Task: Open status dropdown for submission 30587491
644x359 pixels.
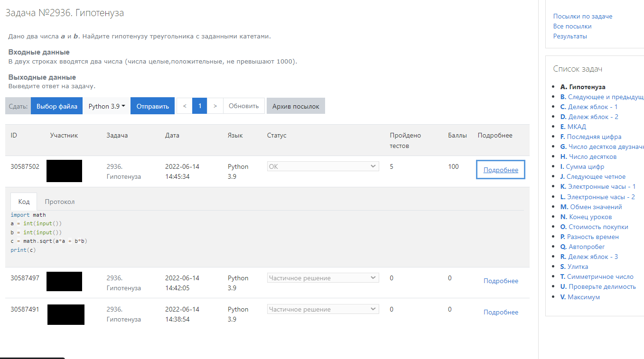Action: pyautogui.click(x=323, y=309)
